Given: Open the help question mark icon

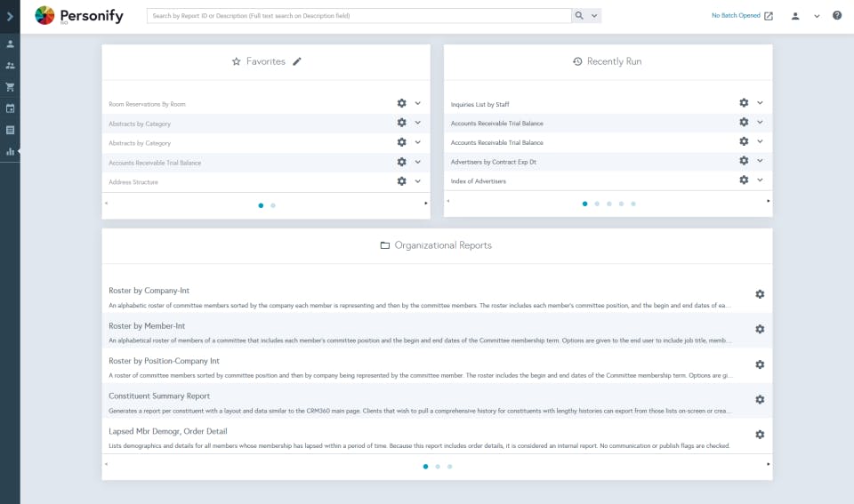Looking at the screenshot, I should 837,16.
